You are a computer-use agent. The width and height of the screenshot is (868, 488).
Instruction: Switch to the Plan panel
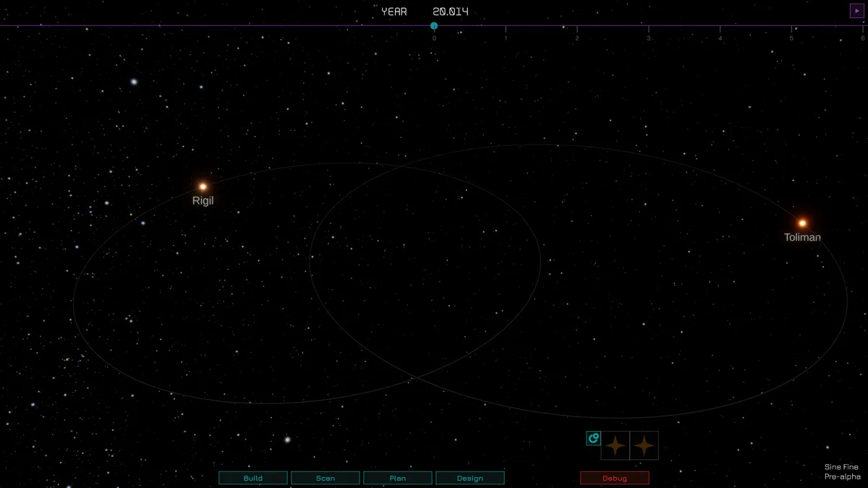[398, 478]
